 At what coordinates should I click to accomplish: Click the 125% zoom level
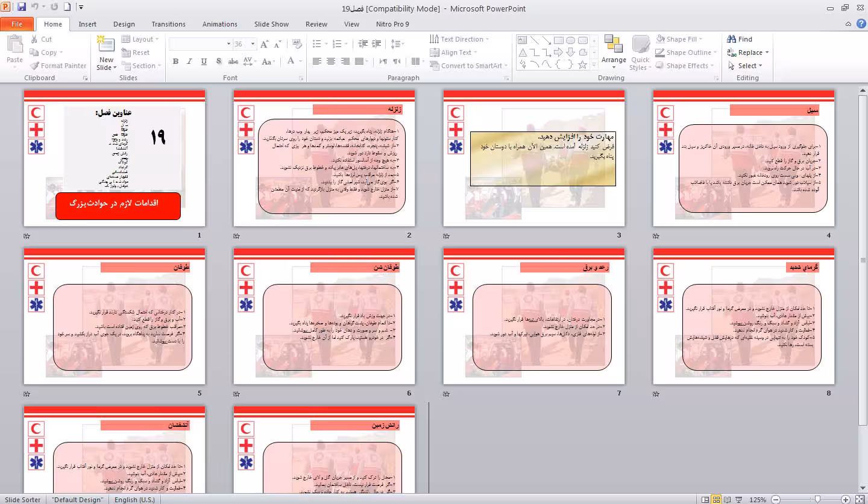tap(757, 500)
